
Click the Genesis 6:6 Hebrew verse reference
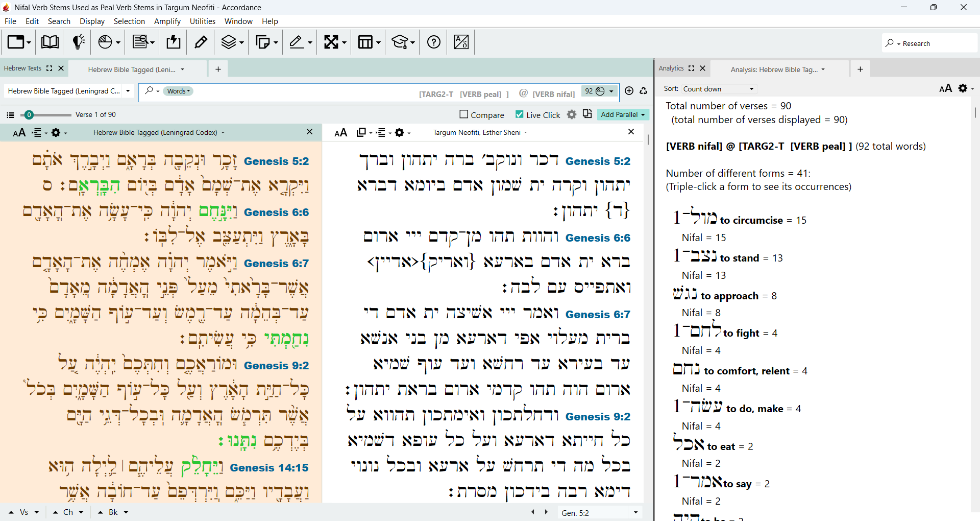(x=276, y=212)
